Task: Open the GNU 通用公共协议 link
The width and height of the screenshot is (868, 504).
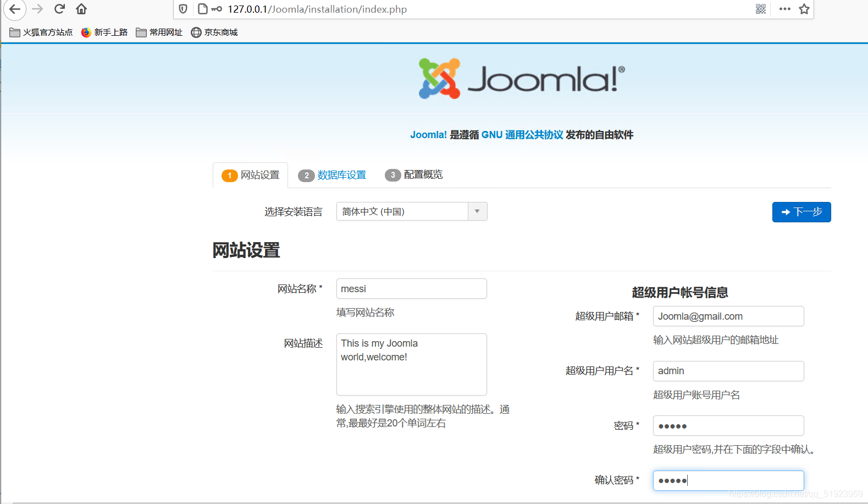Action: (x=522, y=135)
